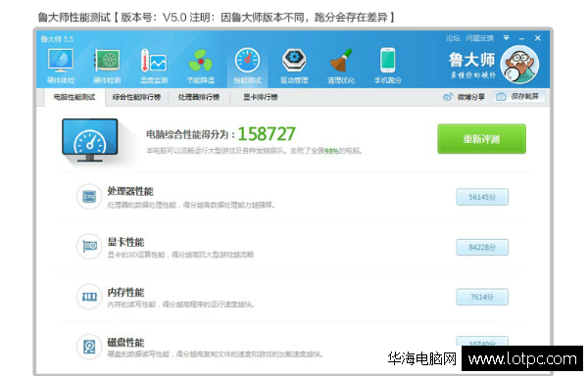The image size is (588, 376).
Task: Click the 7614分 memory score button
Action: pyautogui.click(x=482, y=297)
